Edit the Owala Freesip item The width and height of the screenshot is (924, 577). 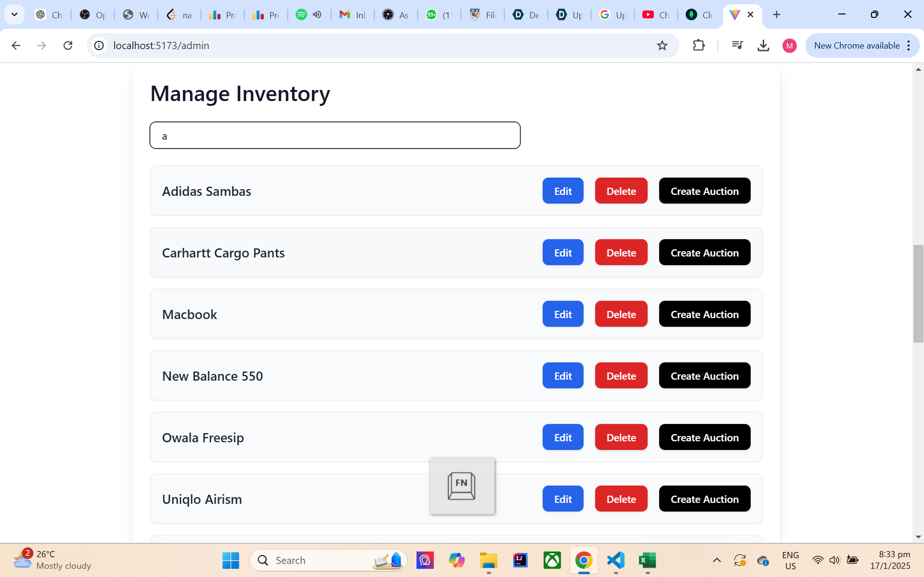[563, 437]
